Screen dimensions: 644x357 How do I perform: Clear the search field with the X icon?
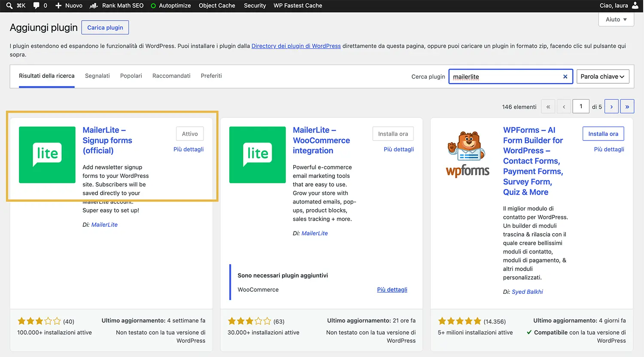[x=565, y=76]
